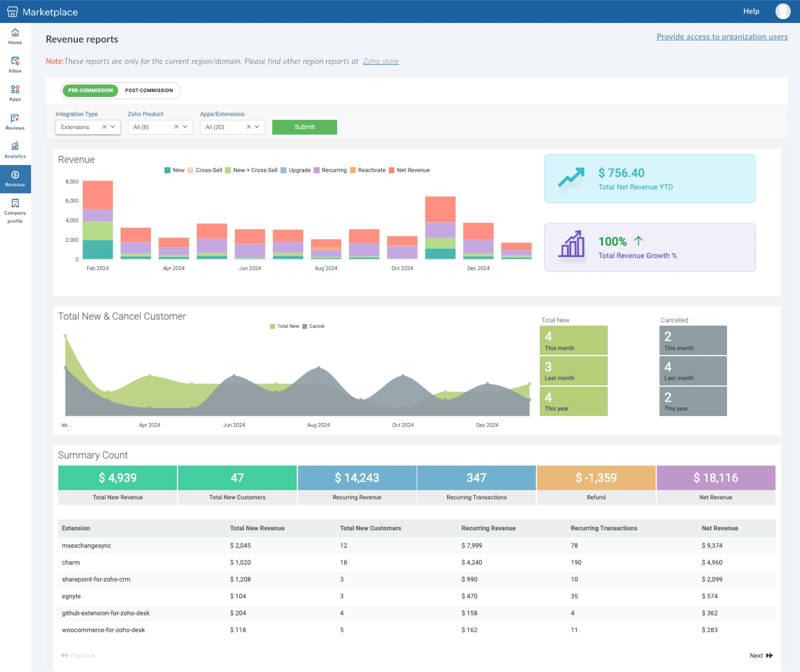Toggle the Net Revenue series in the legend

point(409,170)
